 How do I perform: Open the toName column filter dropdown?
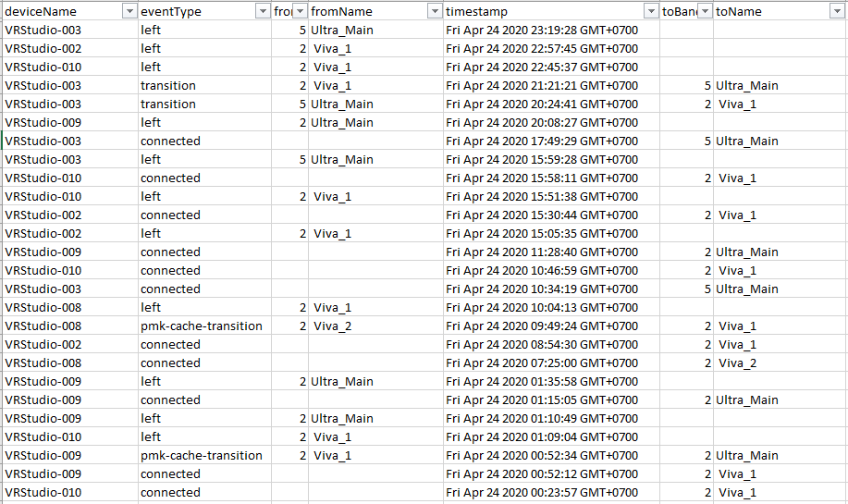click(836, 11)
